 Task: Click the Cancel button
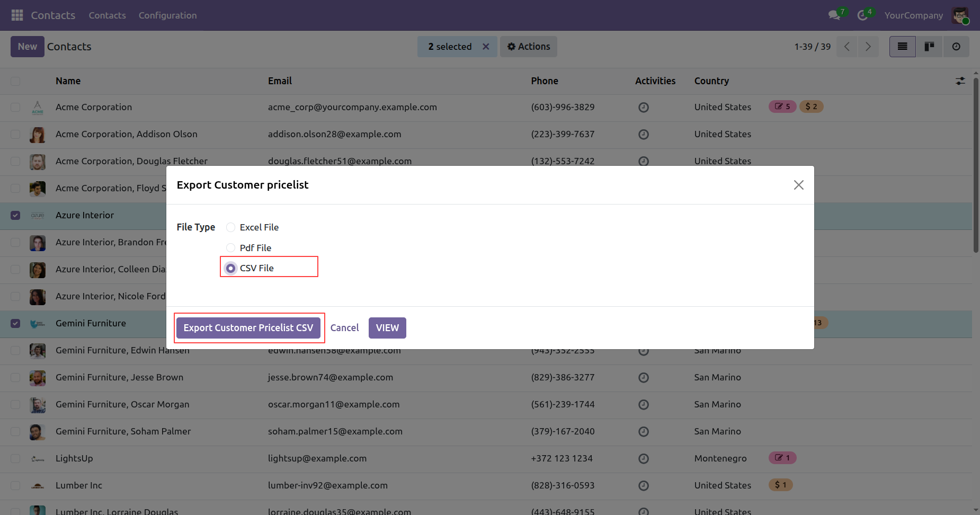click(344, 328)
